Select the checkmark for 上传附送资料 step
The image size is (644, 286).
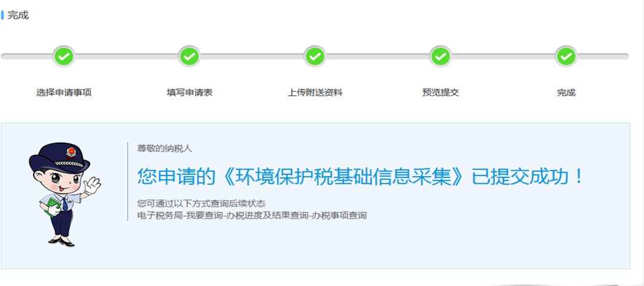[315, 56]
